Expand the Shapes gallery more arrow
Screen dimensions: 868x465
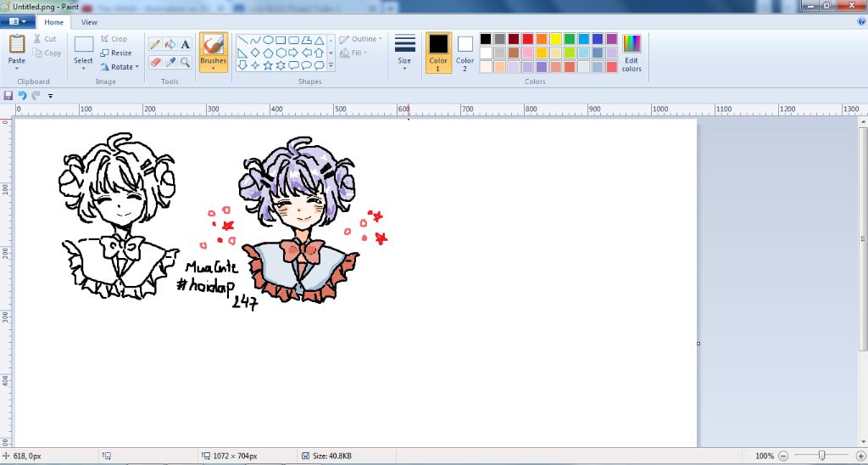[331, 65]
